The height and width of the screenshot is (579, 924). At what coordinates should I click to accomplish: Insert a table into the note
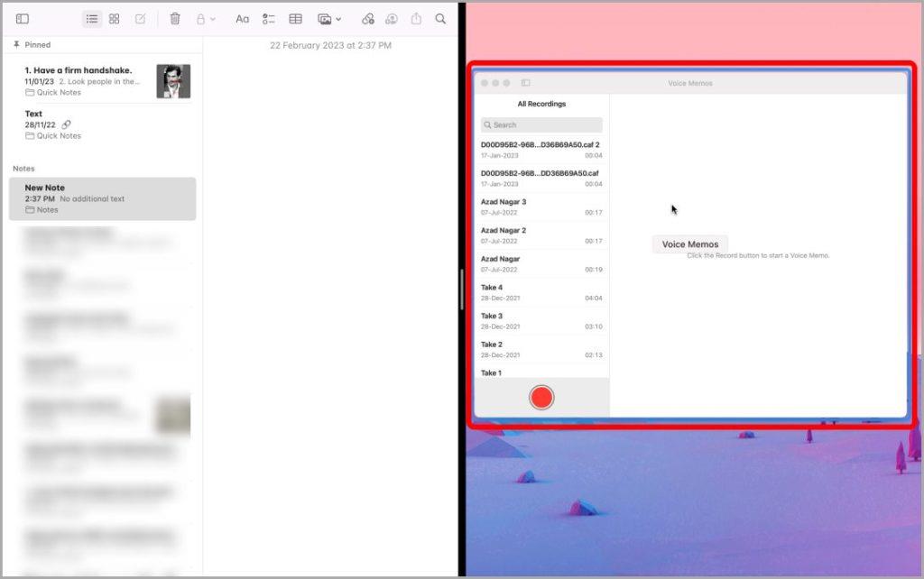[x=295, y=19]
